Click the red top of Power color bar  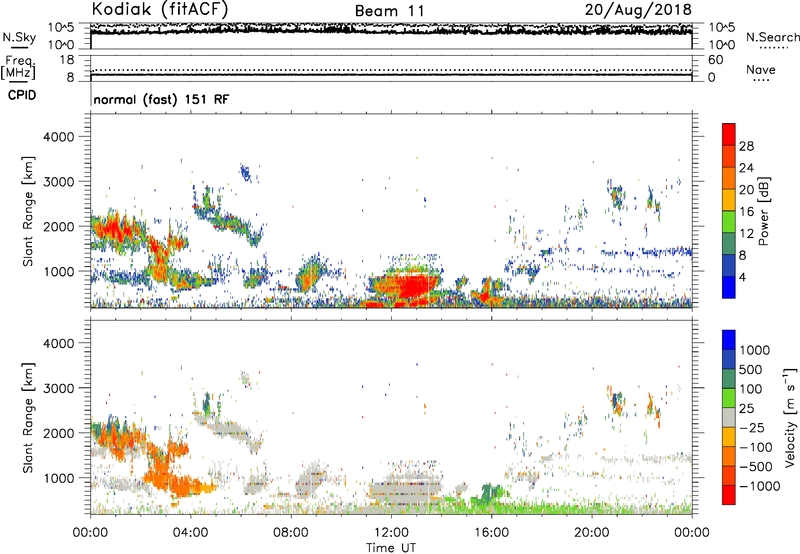click(729, 134)
